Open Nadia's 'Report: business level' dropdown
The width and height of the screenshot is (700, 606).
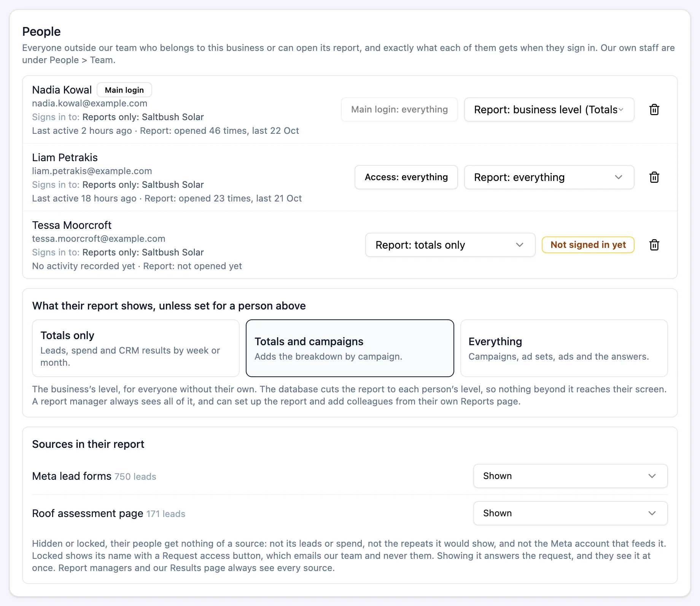(x=549, y=109)
